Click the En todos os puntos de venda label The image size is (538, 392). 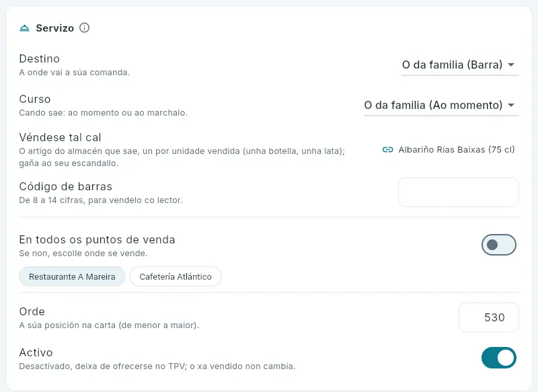point(97,239)
